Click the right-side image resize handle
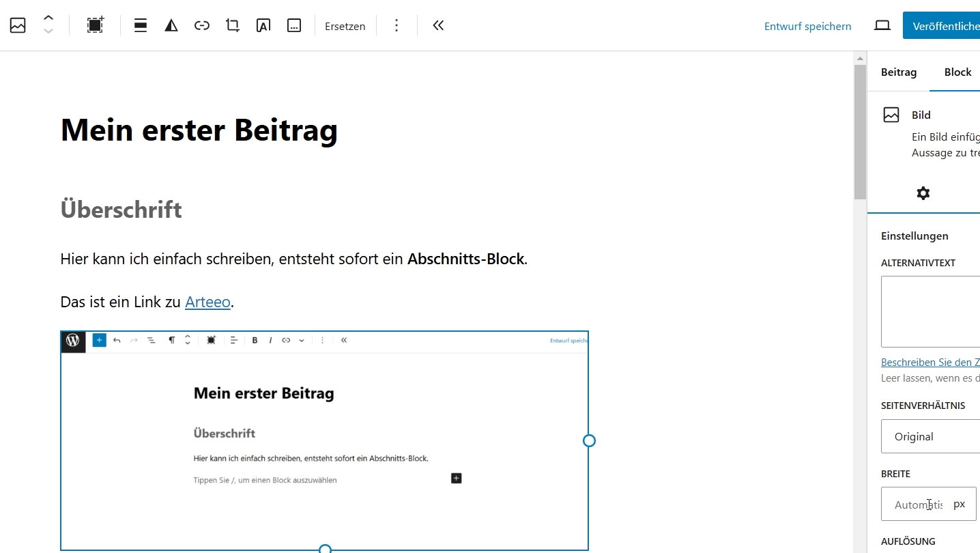 click(x=589, y=441)
